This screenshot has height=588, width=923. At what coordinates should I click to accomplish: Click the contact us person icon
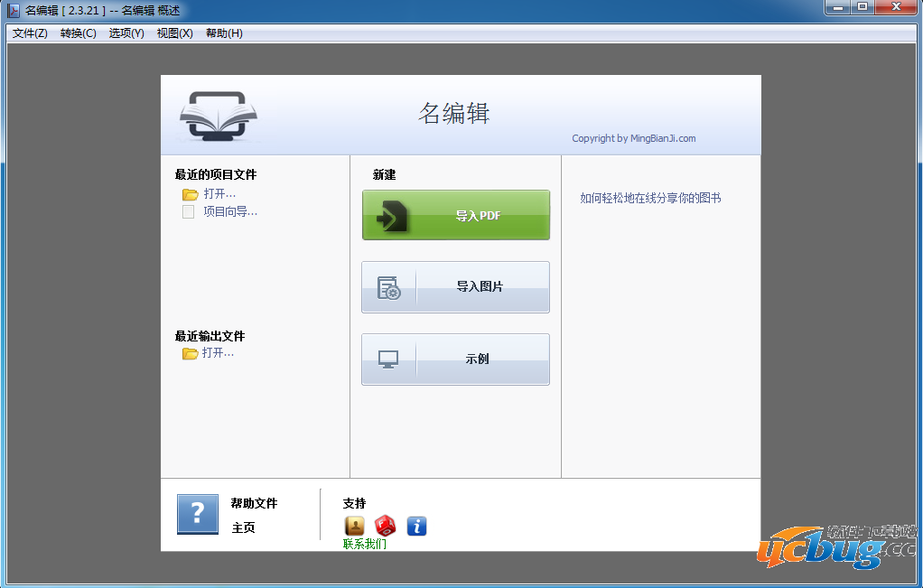tap(355, 526)
